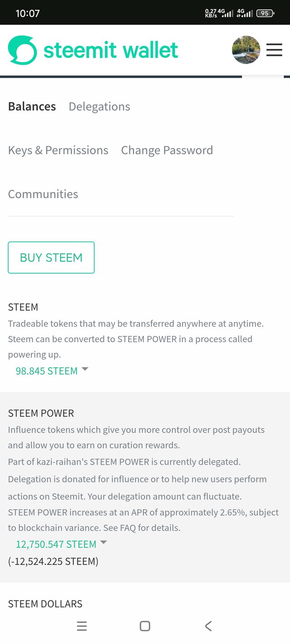Expand the 98.845 STEEM dropdown arrow
Image resolution: width=290 pixels, height=644 pixels.
tap(84, 370)
